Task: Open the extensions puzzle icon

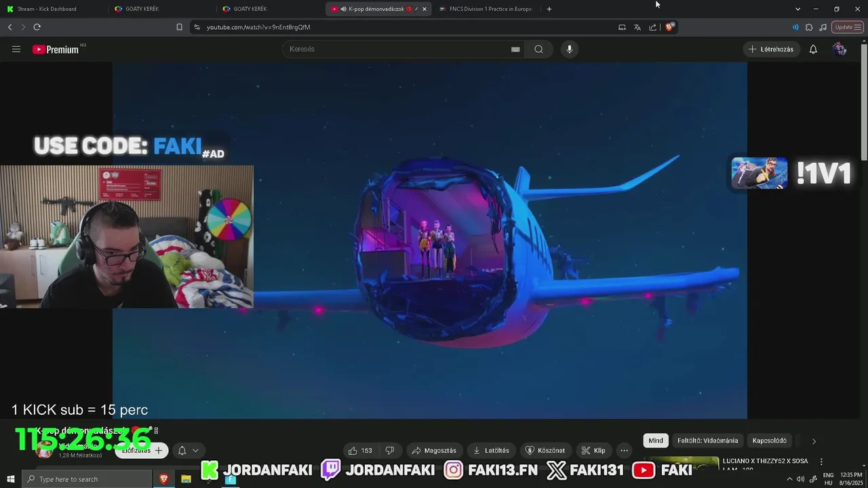Action: pos(809,27)
